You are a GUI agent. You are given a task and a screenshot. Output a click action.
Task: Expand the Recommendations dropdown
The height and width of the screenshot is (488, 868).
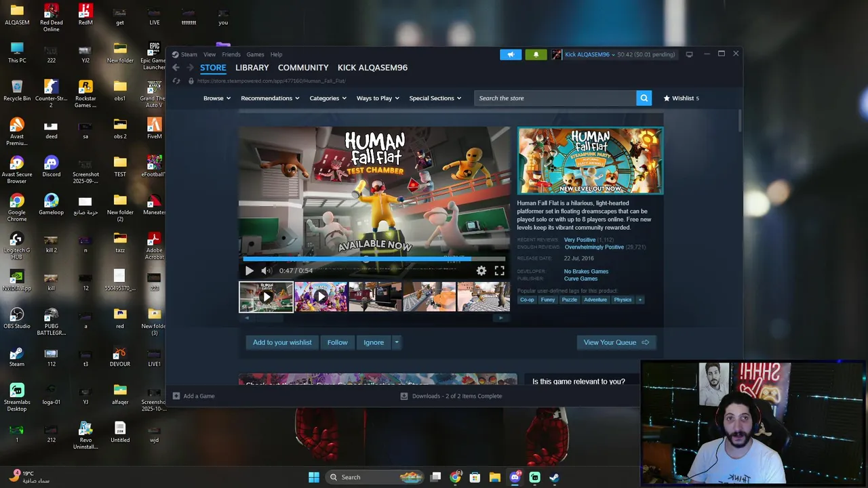pyautogui.click(x=270, y=98)
